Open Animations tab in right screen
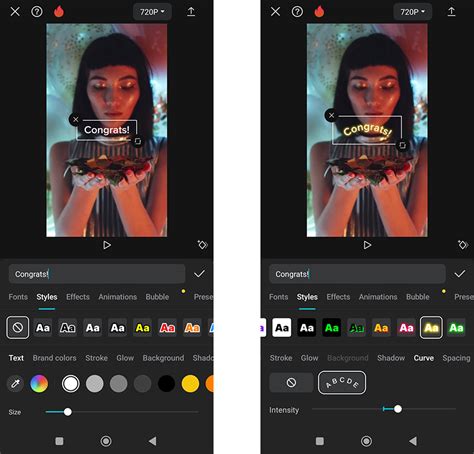The width and height of the screenshot is (474, 454). pyautogui.click(x=378, y=297)
